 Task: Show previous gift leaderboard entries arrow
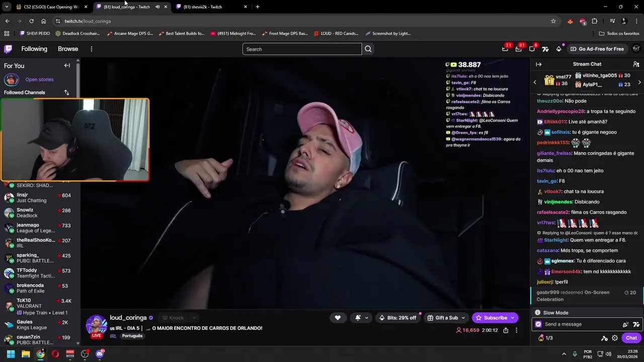click(534, 82)
